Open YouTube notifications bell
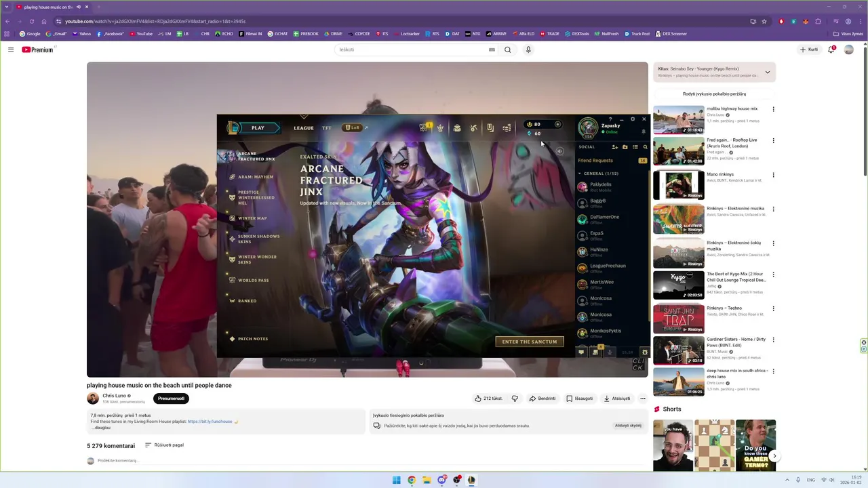This screenshot has width=868, height=488. 831,49
